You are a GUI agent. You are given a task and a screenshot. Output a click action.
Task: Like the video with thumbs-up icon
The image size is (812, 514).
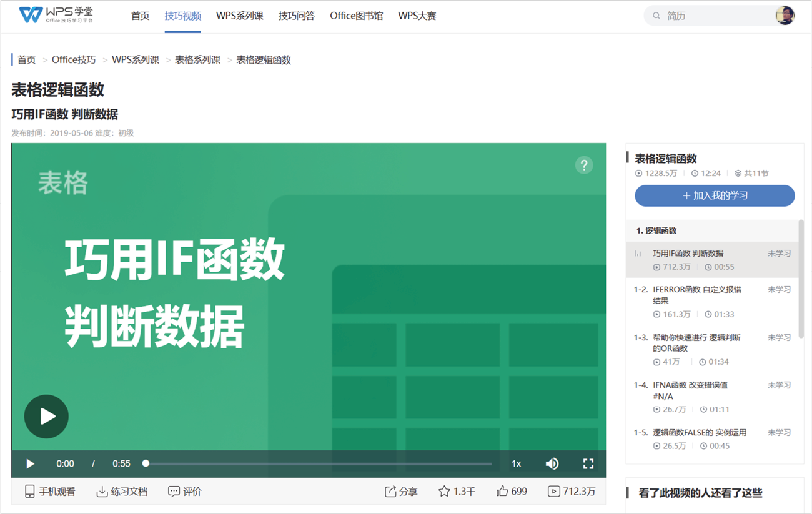pyautogui.click(x=502, y=492)
